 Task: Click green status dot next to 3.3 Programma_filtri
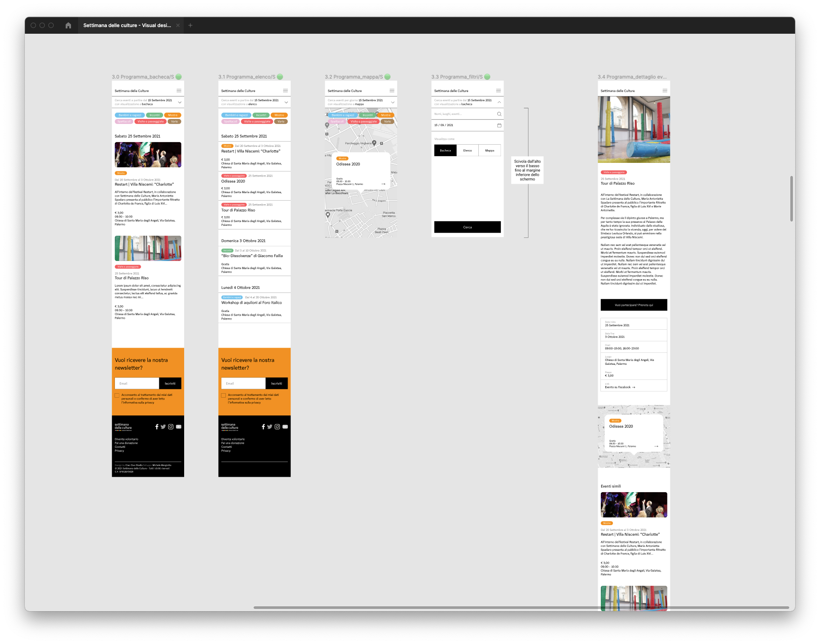[x=487, y=77]
